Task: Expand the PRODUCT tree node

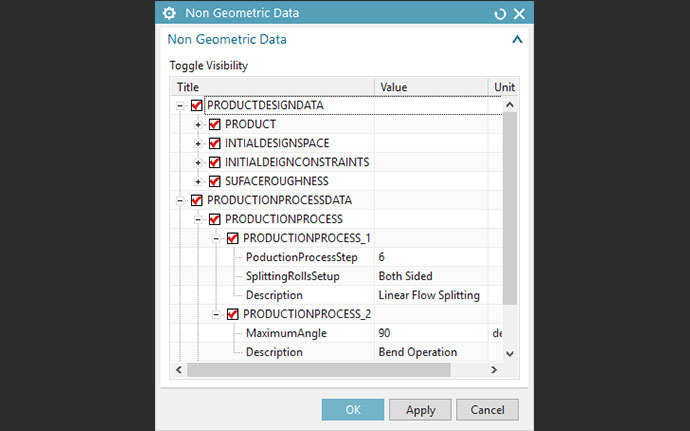Action: click(x=198, y=125)
